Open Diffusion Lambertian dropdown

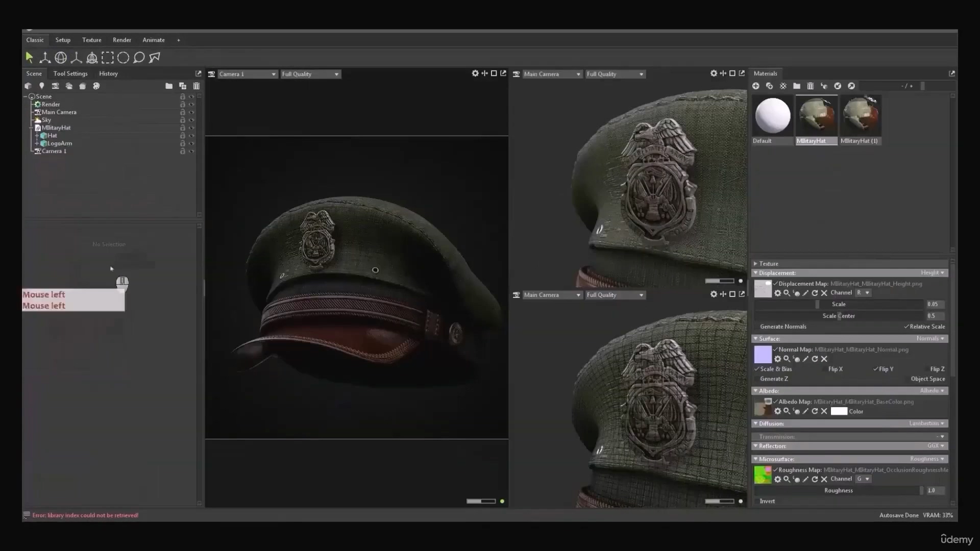click(x=927, y=423)
